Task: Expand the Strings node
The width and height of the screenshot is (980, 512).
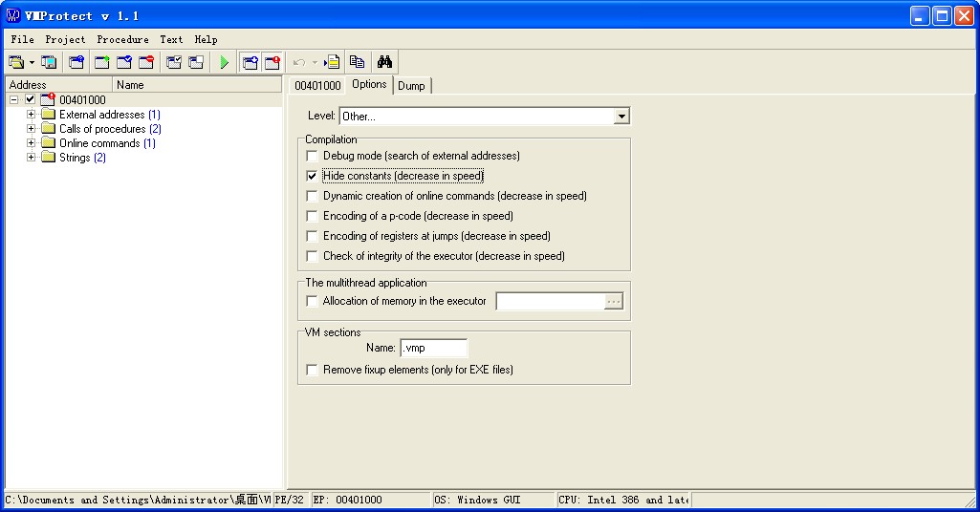Action: 31,157
